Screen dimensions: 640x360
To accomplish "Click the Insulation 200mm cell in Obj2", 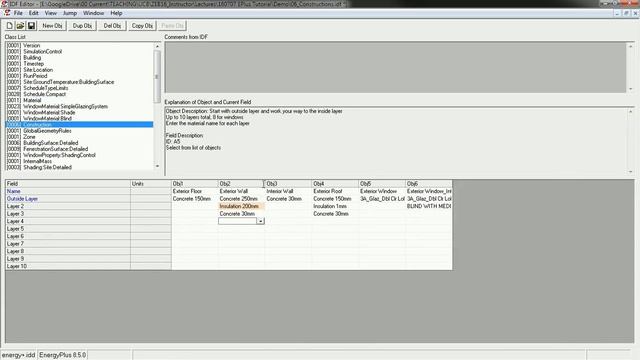I will click(241, 206).
